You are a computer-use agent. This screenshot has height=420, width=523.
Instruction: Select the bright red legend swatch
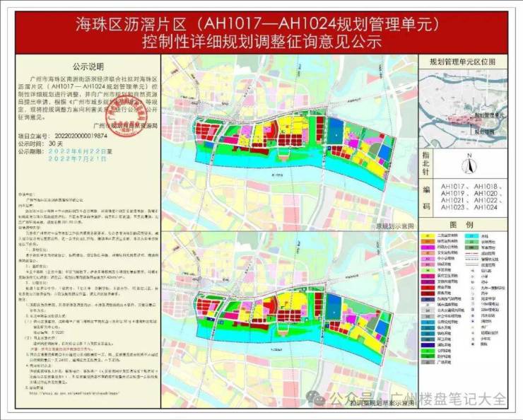click(x=428, y=288)
